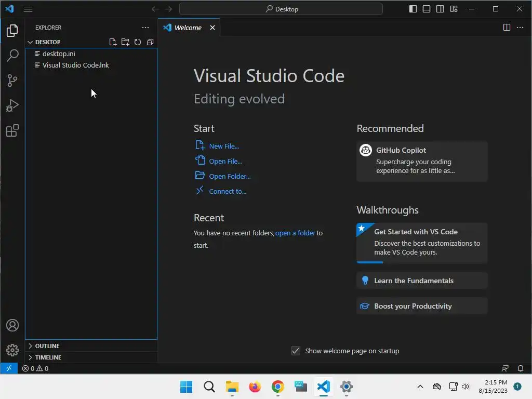Show errors and warnings count
The width and height of the screenshot is (532, 399).
pyautogui.click(x=35, y=368)
